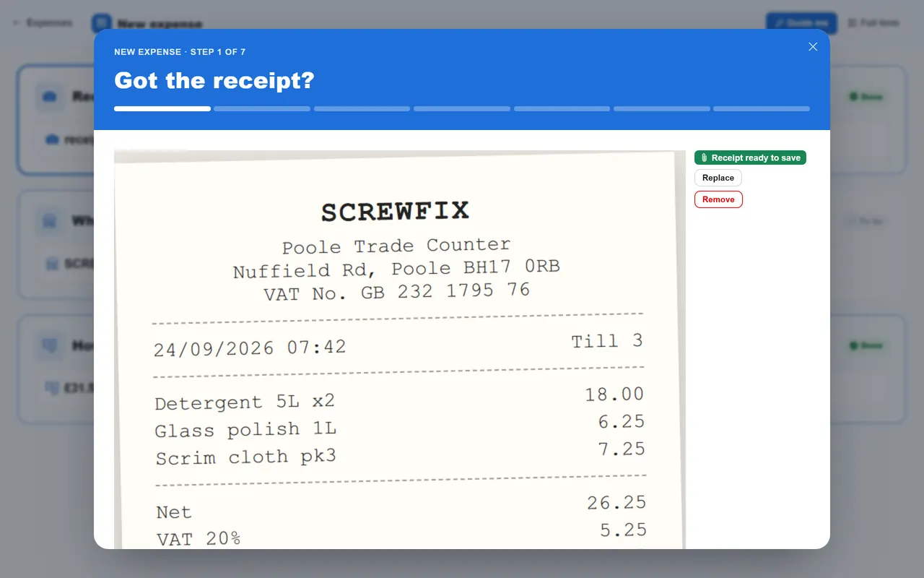The width and height of the screenshot is (924, 578).
Task: Click 'VAT No. GB 232 1795 76' line
Action: coord(396,292)
